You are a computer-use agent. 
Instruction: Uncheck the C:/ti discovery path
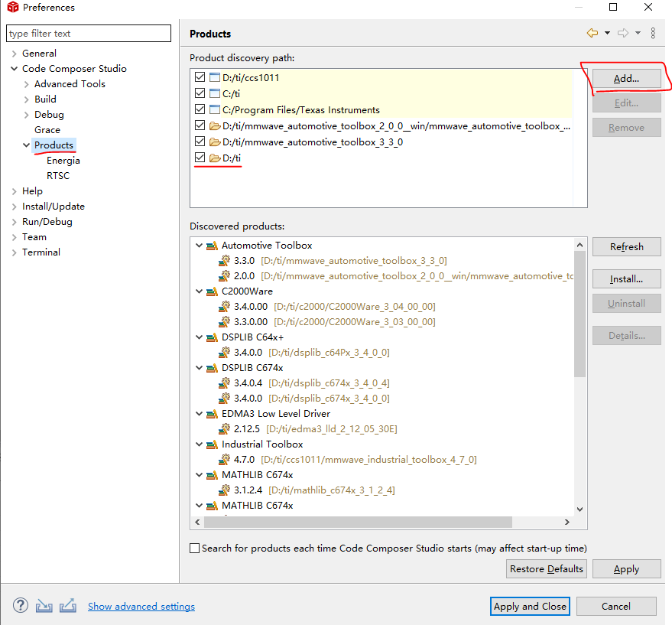point(200,93)
